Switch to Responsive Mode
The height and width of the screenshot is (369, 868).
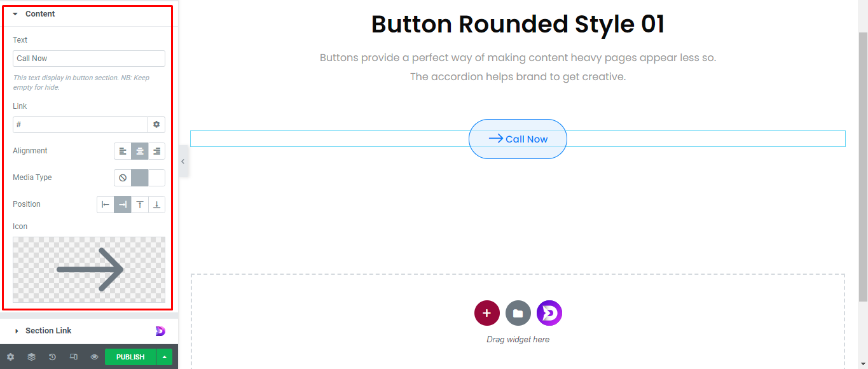73,357
